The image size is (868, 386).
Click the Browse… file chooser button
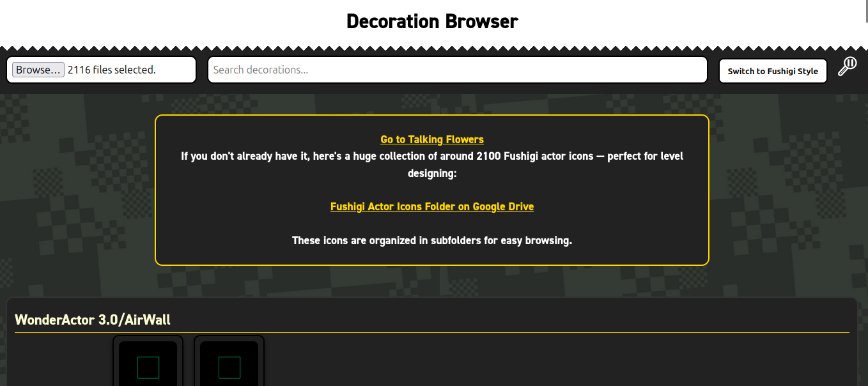[38, 70]
